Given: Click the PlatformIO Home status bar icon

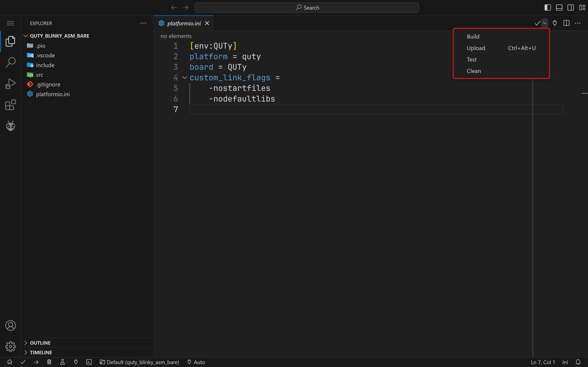Looking at the screenshot, I should (x=10, y=362).
